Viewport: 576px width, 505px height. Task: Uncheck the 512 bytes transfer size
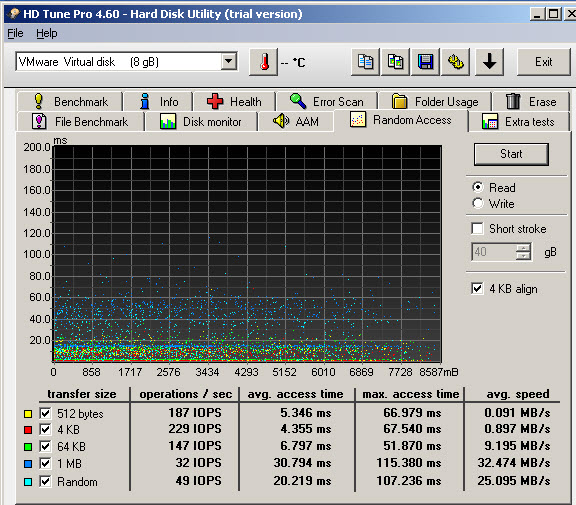coord(45,413)
